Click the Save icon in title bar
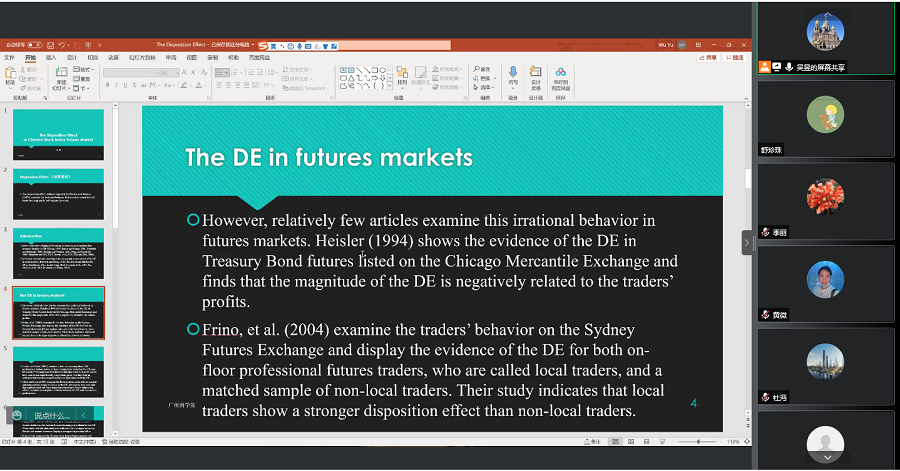Screen dimensions: 900x471 coord(49,45)
